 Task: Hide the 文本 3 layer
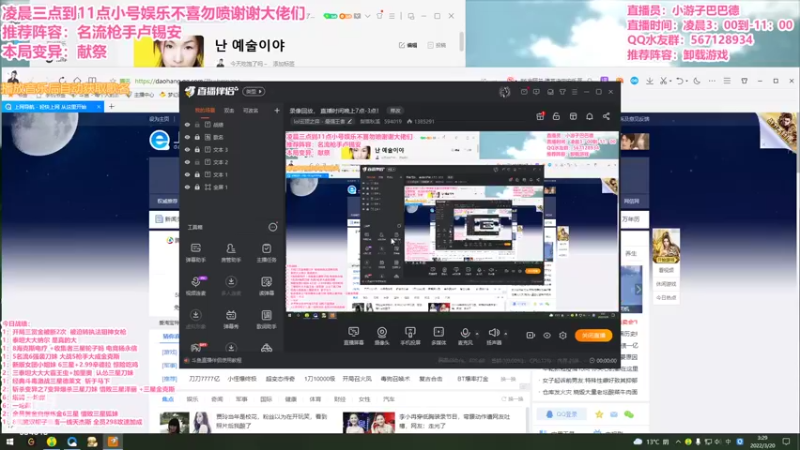click(187, 149)
